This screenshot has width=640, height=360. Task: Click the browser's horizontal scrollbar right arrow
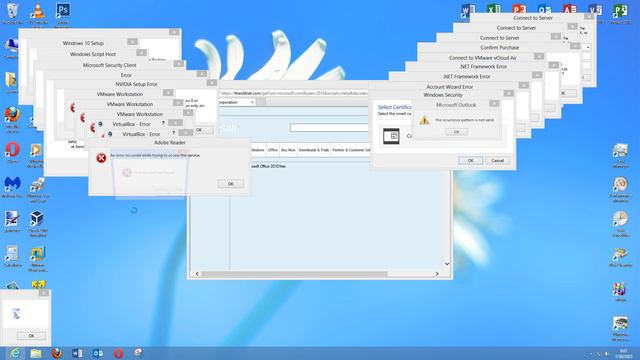(x=437, y=274)
